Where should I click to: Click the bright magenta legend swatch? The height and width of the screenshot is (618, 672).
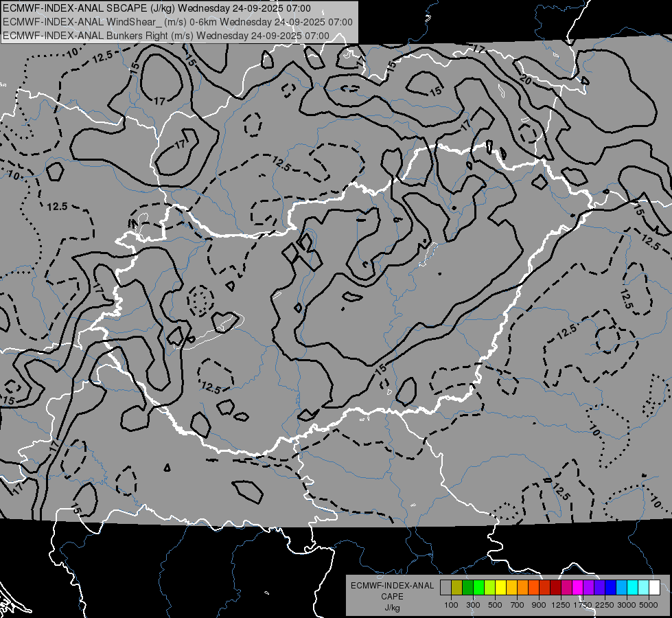click(577, 588)
